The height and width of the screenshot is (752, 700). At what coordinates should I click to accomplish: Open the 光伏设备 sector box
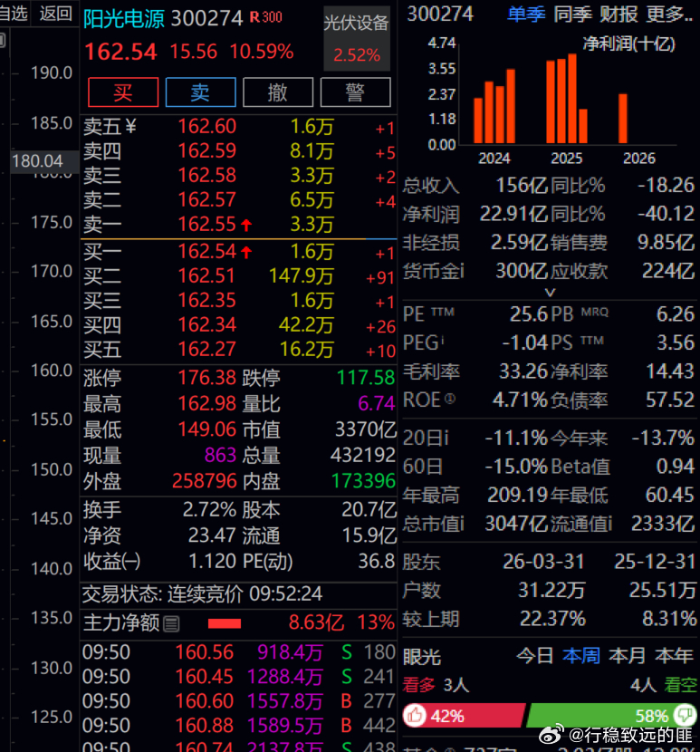point(356,38)
